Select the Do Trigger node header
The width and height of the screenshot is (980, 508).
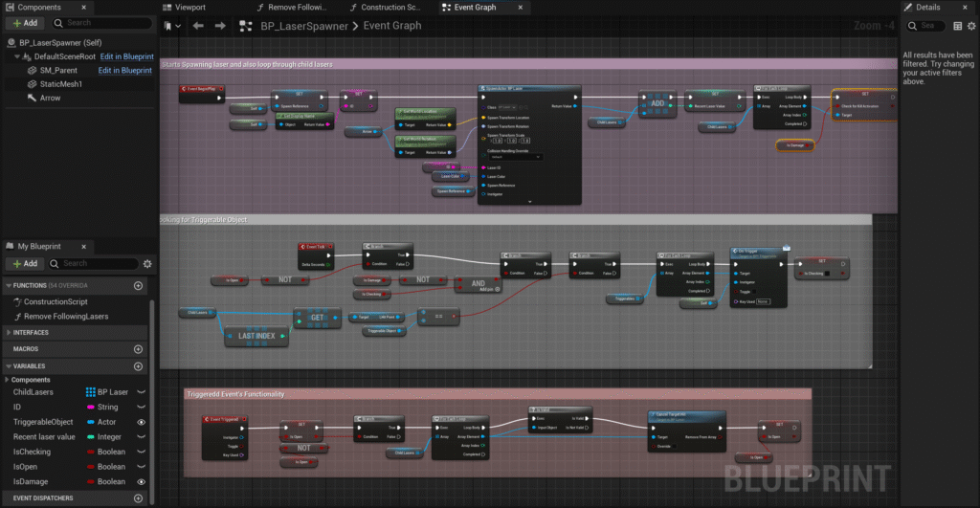(x=758, y=253)
